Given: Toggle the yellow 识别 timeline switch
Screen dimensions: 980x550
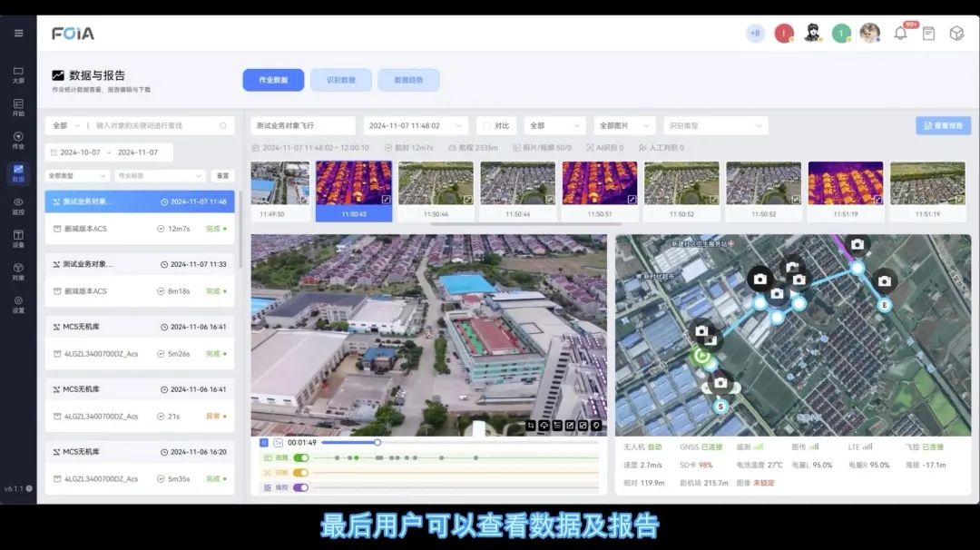Looking at the screenshot, I should click(299, 473).
